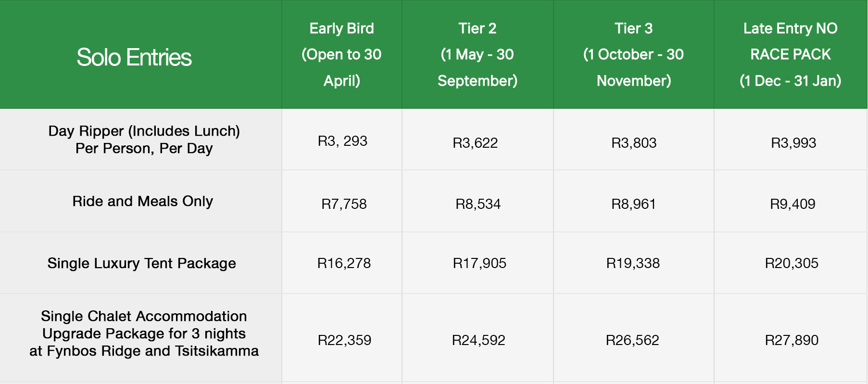Select the R9,409 price cell
This screenshot has width=868, height=384.
point(793,204)
